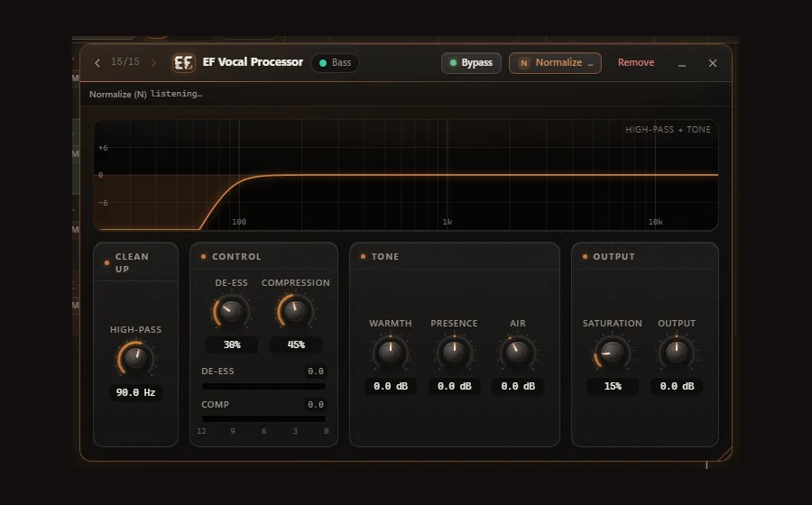Screen dimensions: 812x505
Task: Toggle the Clean Up section indicator dot
Action: click(106, 262)
